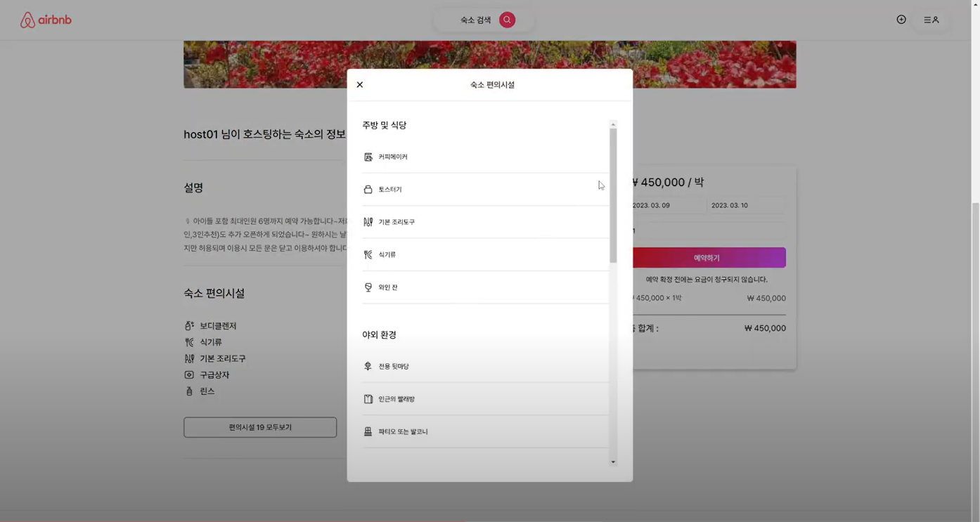This screenshot has width=980, height=522.
Task: Select the coffee maker icon beside 커피메이커
Action: point(368,156)
